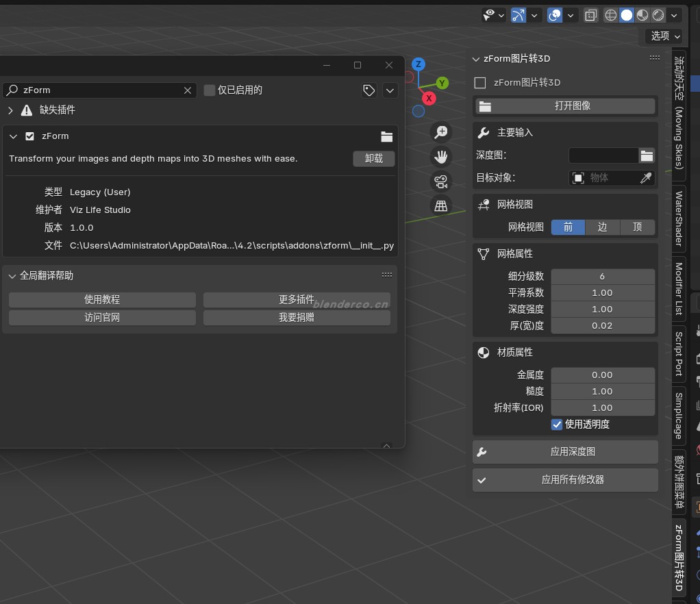Click the zForm图片转3D panel drag handle
Screen dimensions: 700x604
[655, 58]
